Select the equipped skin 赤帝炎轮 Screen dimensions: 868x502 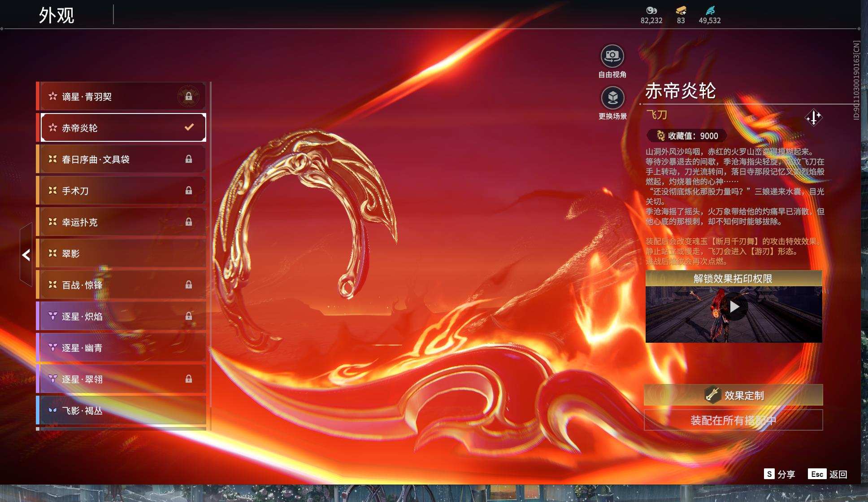[x=121, y=128]
